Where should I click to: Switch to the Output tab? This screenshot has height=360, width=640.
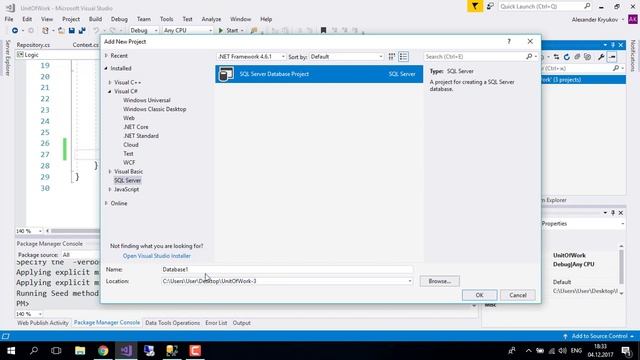[x=242, y=323]
